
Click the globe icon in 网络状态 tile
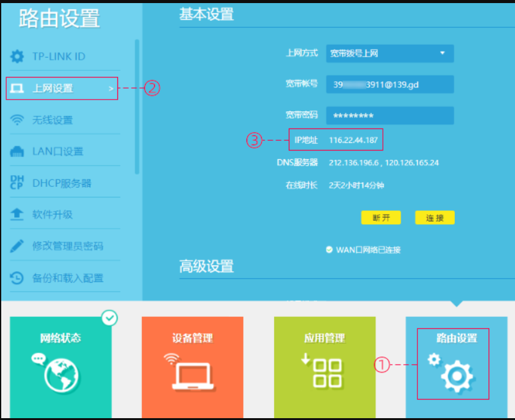tap(61, 376)
